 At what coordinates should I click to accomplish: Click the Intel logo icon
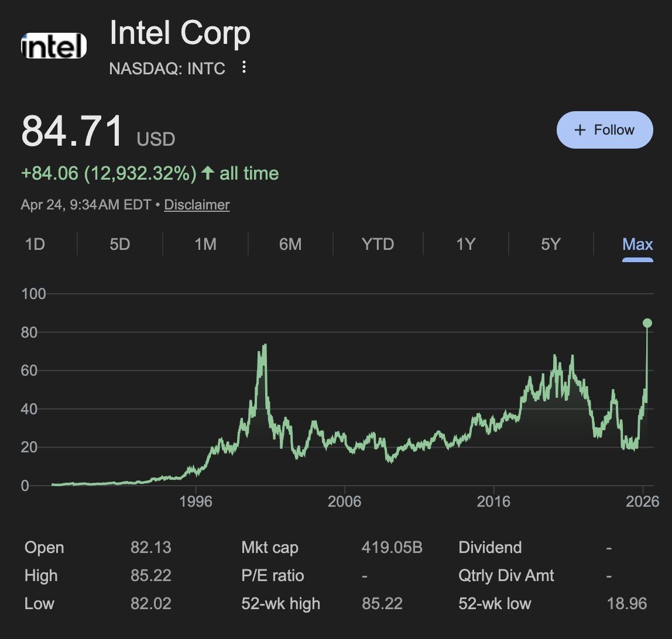tap(54, 46)
